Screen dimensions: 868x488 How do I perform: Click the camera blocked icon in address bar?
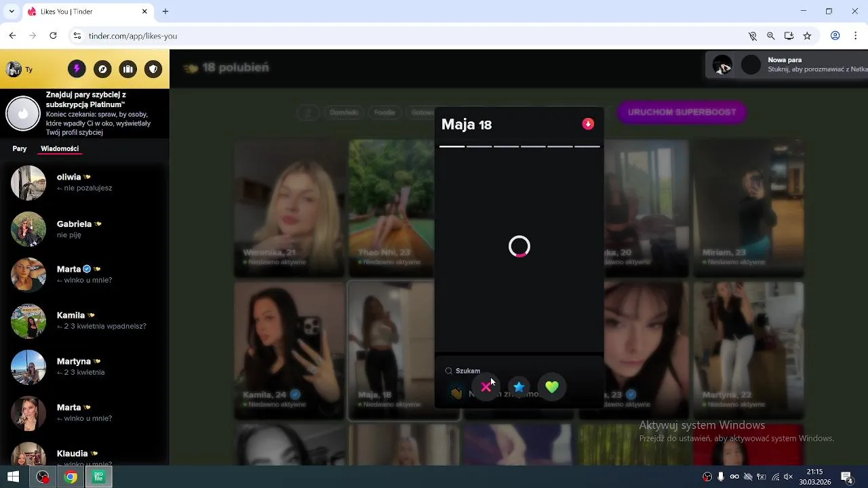[753, 36]
